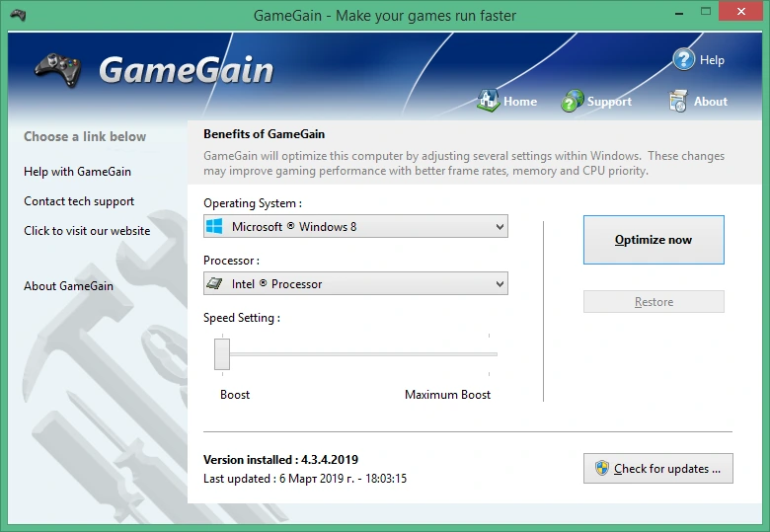The height and width of the screenshot is (532, 770).
Task: Click the Operating System label
Action: [253, 203]
